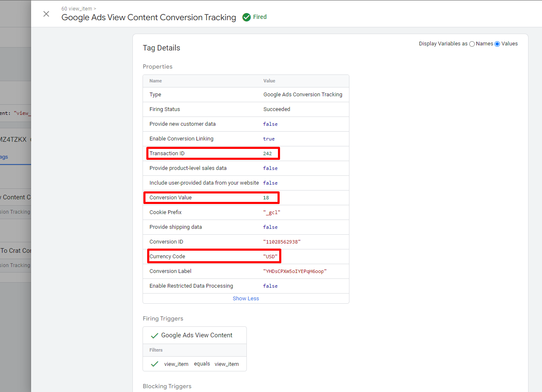
Task: Select the Names radio button
Action: pyautogui.click(x=472, y=44)
